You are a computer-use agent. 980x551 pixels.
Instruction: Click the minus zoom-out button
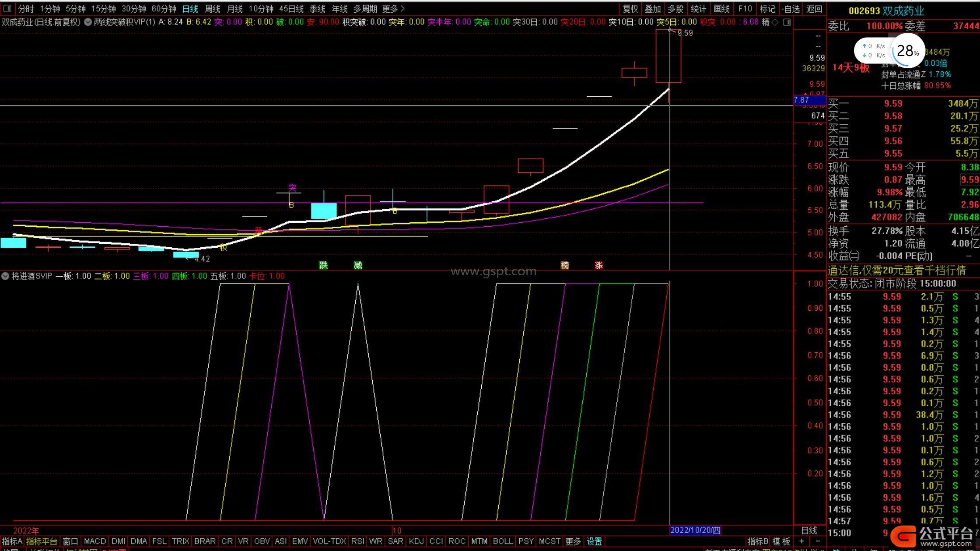pyautogui.click(x=817, y=541)
